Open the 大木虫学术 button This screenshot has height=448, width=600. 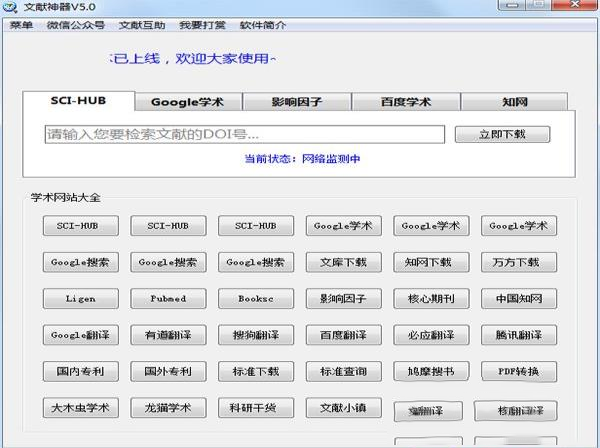pos(81,408)
